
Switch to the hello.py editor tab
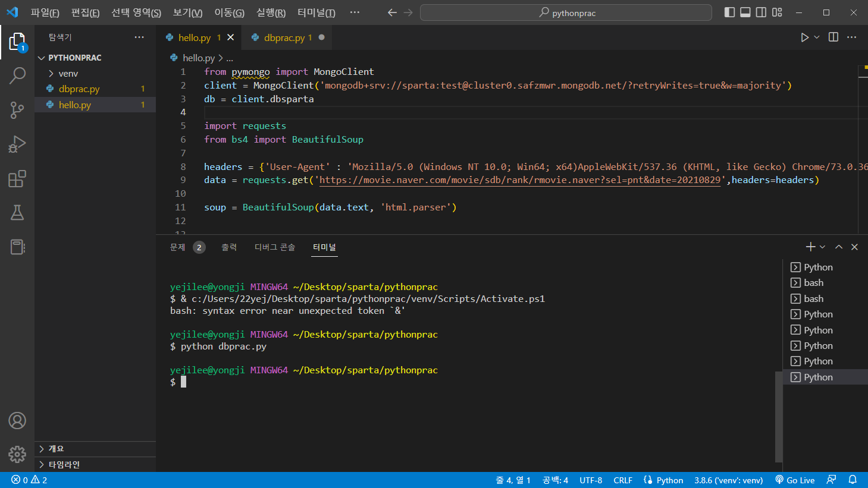tap(199, 37)
